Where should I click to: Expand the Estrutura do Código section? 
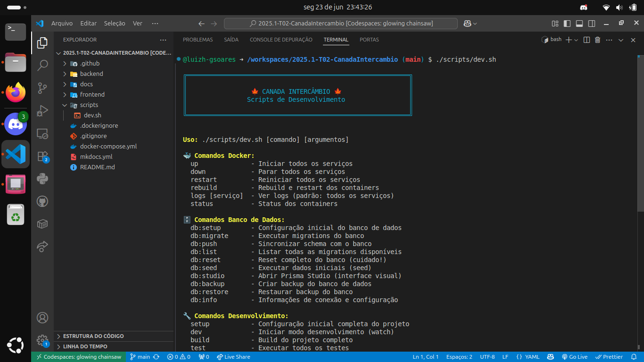(x=114, y=336)
